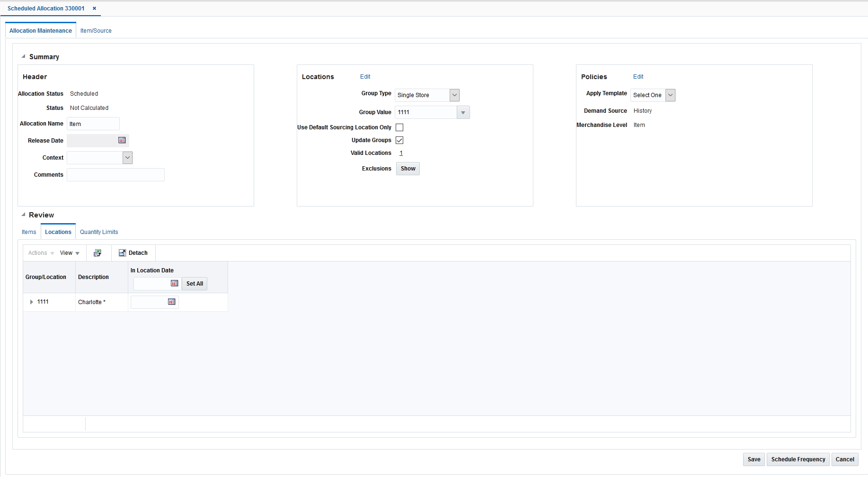Viewport: 868px width, 477px height.
Task: Click the Detach icon in the table toolbar
Action: point(122,252)
